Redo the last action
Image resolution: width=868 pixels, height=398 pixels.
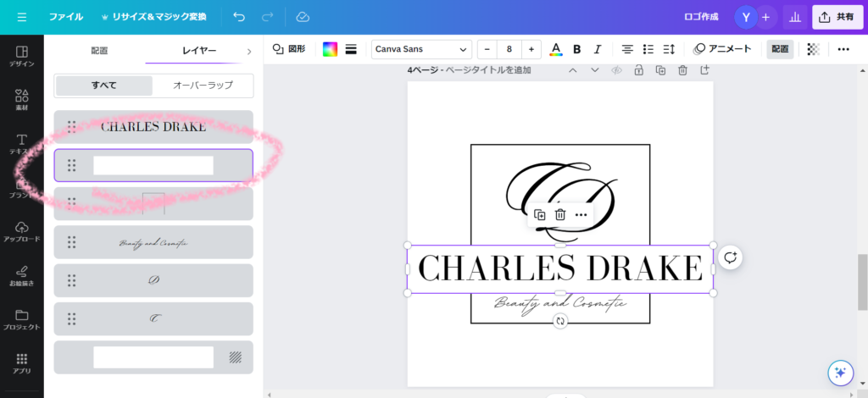pos(267,17)
